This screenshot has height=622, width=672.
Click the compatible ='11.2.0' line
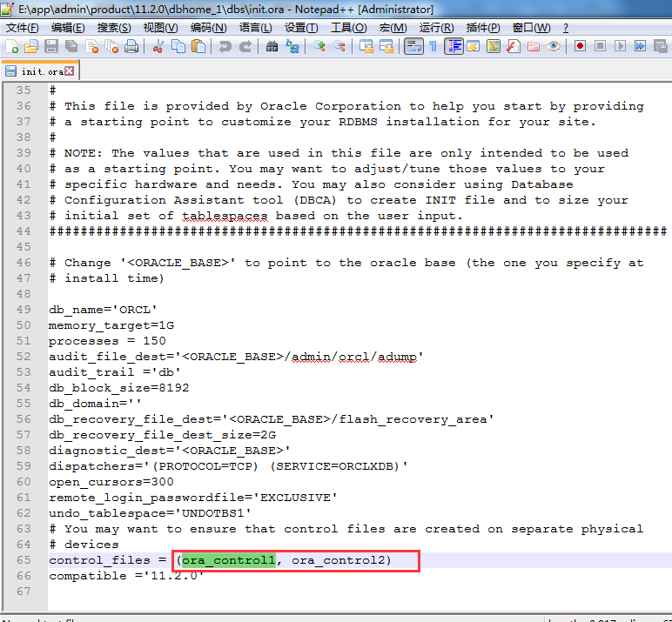pos(126,576)
